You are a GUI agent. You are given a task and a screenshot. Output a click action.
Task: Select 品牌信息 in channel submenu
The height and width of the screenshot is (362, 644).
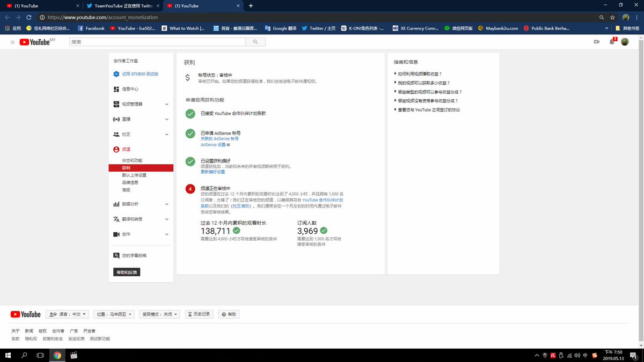click(130, 182)
